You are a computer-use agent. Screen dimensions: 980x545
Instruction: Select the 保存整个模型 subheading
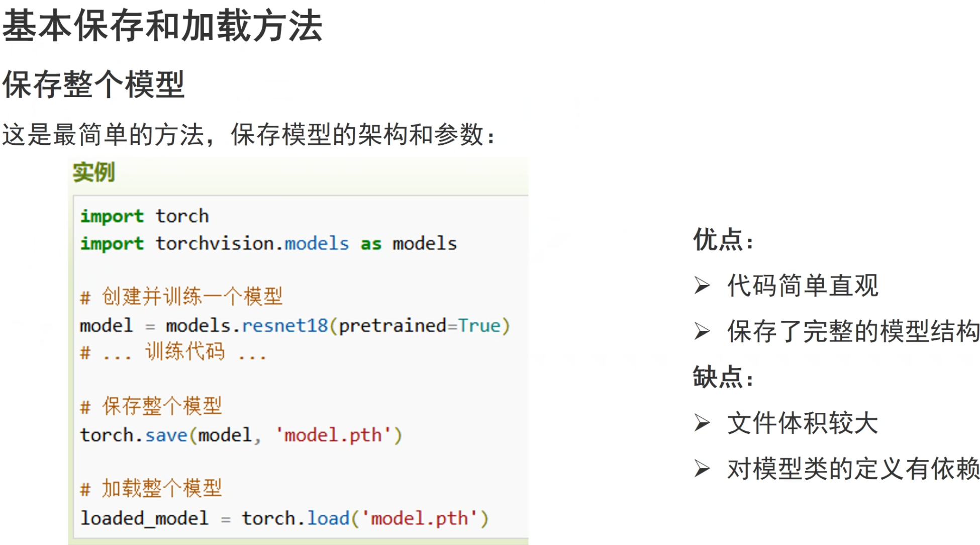94,84
